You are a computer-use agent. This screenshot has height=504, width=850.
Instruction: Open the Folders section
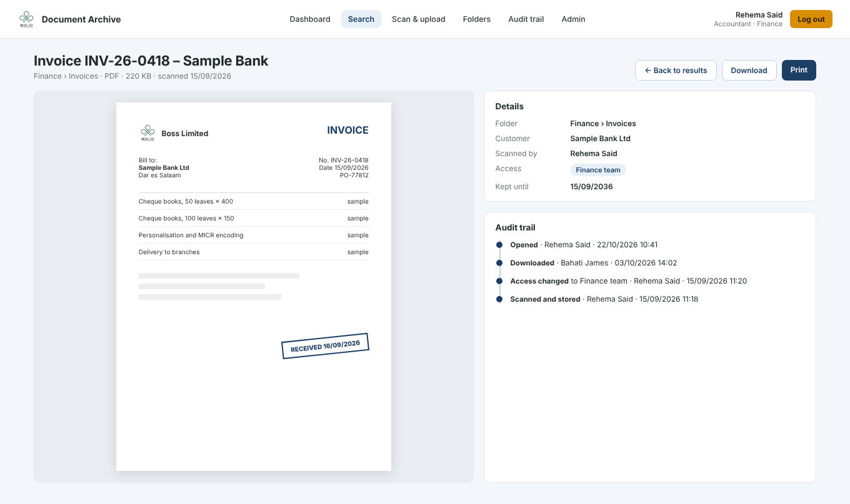tap(477, 19)
